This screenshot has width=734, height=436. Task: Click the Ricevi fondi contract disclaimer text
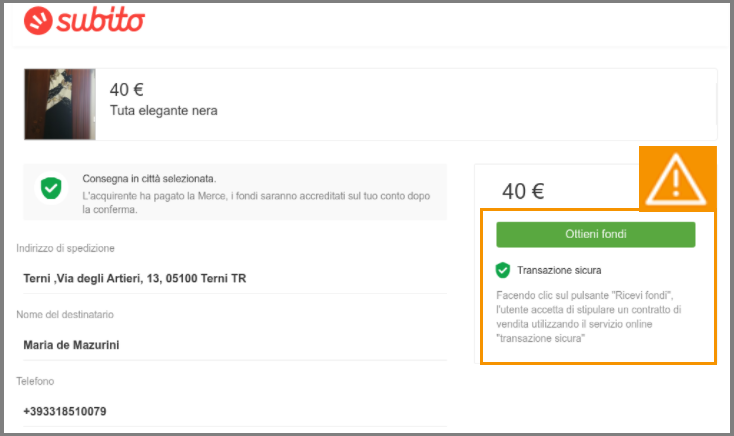coord(588,317)
